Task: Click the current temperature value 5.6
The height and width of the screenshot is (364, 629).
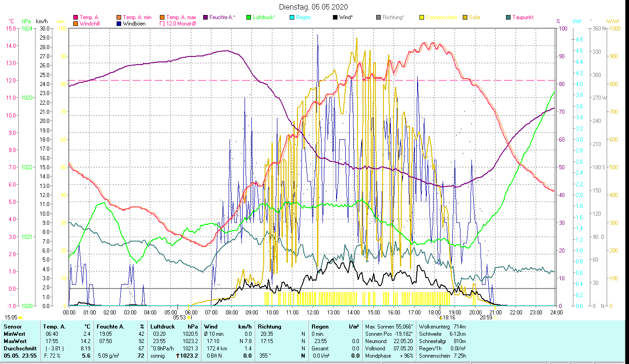Action: tap(86, 356)
